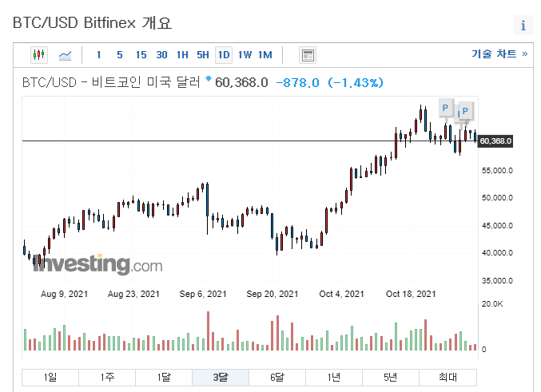541x392 pixels.
Task: Select the 1W interval
Action: (245, 55)
